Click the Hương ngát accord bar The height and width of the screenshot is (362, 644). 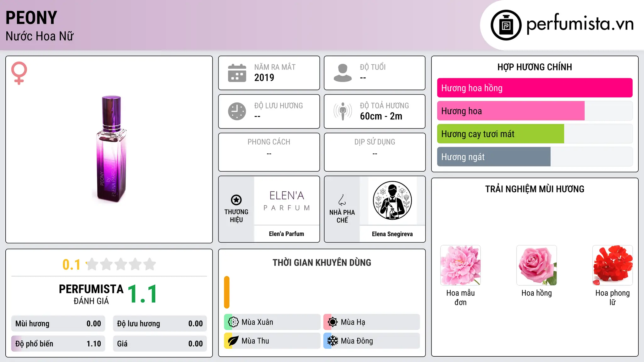pyautogui.click(x=535, y=157)
